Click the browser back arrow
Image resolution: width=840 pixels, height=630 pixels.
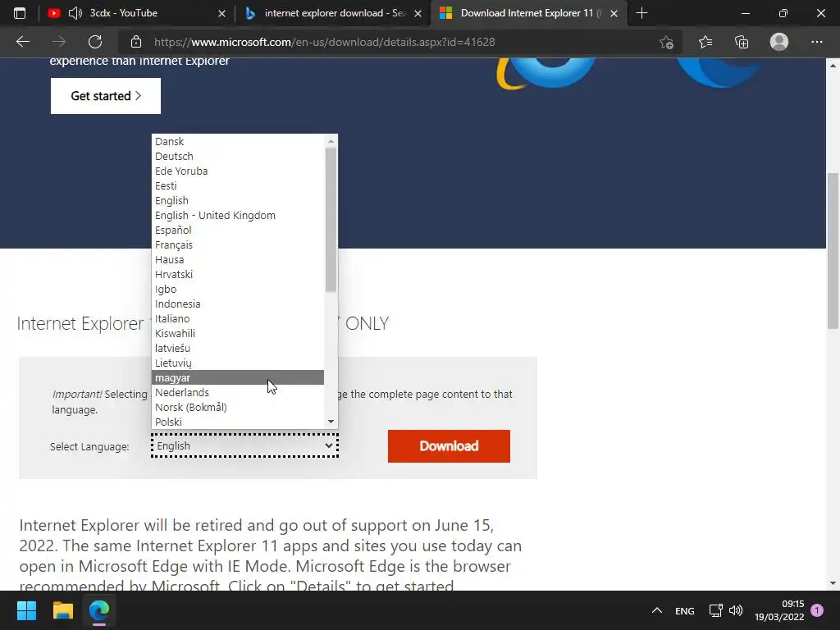click(x=22, y=42)
